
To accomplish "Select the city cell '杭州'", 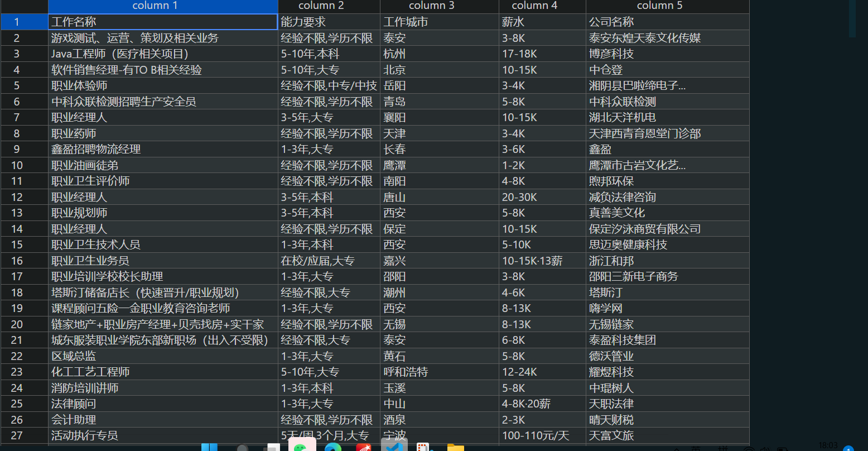I will coord(440,54).
